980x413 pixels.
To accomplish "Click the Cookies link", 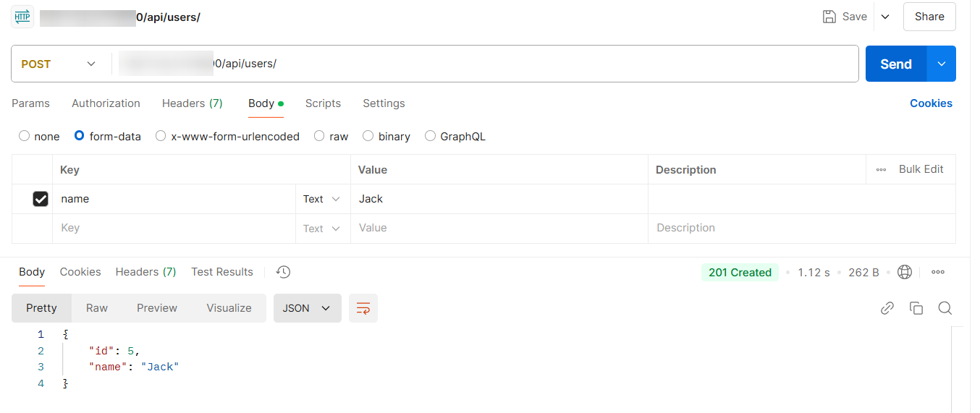I will (931, 103).
